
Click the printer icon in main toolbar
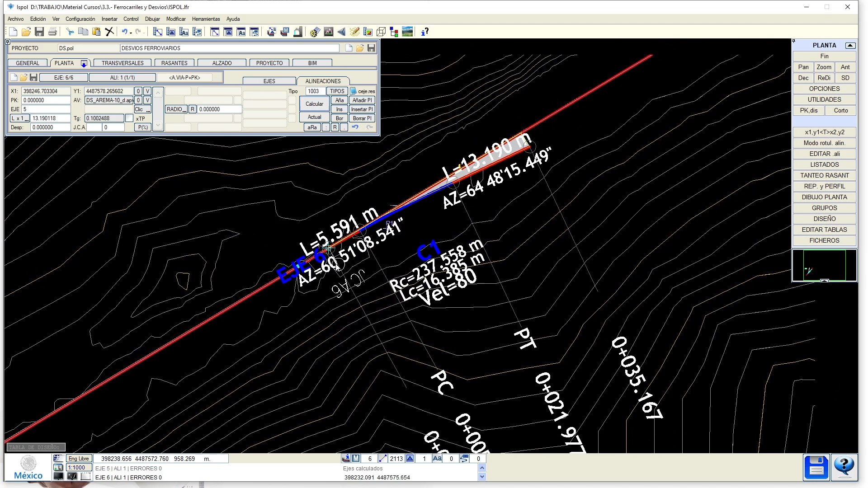click(x=52, y=32)
